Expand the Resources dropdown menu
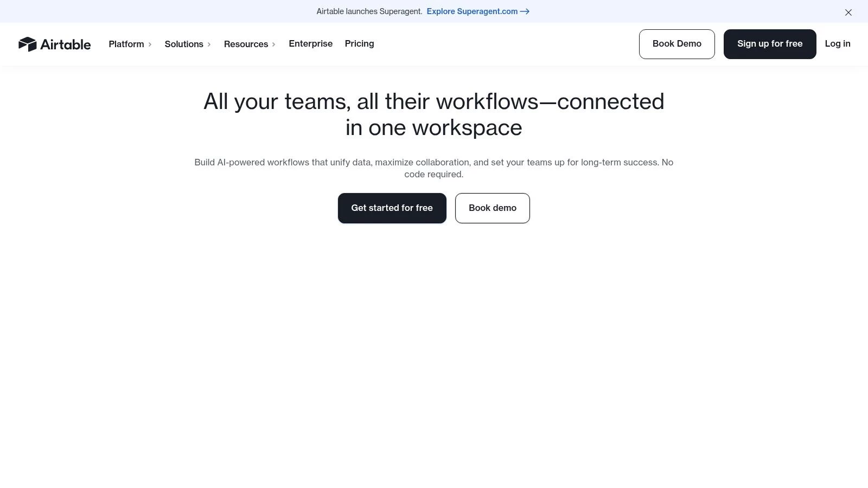This screenshot has height=488, width=868. (x=246, y=44)
